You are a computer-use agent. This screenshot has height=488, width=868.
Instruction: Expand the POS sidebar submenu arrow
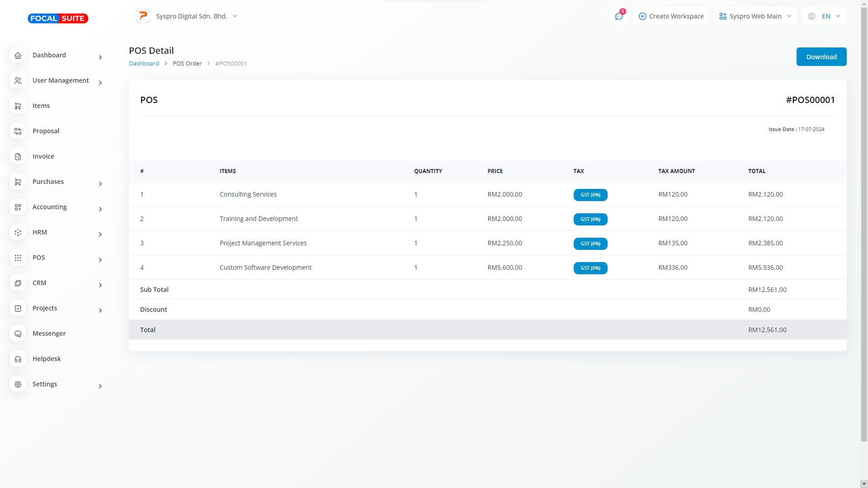pyautogui.click(x=100, y=260)
